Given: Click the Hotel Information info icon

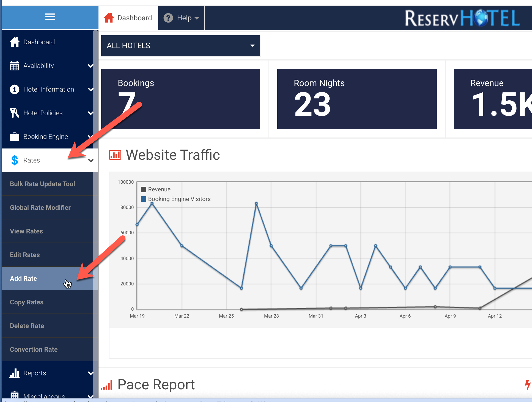Looking at the screenshot, I should pos(14,89).
